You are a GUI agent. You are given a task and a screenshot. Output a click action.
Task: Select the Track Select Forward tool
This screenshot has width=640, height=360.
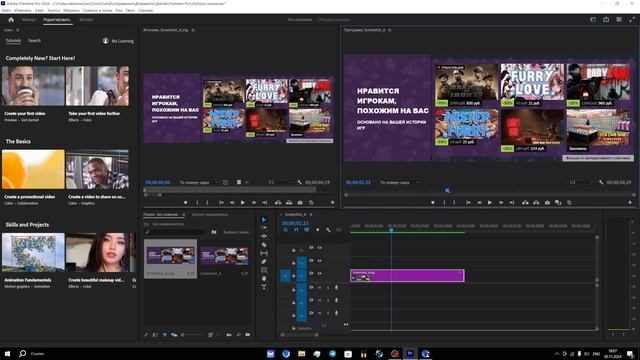pyautogui.click(x=264, y=228)
